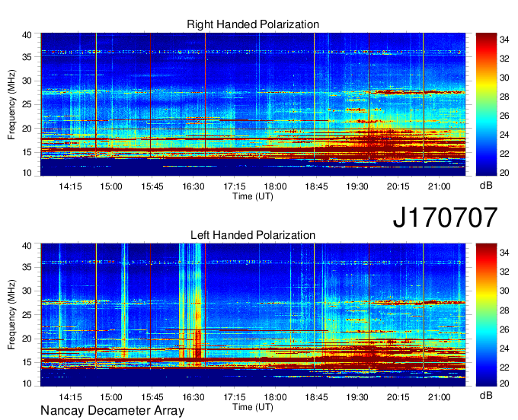
Task: Click 14:15 tick on Right Handed time axis
Action: click(x=70, y=186)
